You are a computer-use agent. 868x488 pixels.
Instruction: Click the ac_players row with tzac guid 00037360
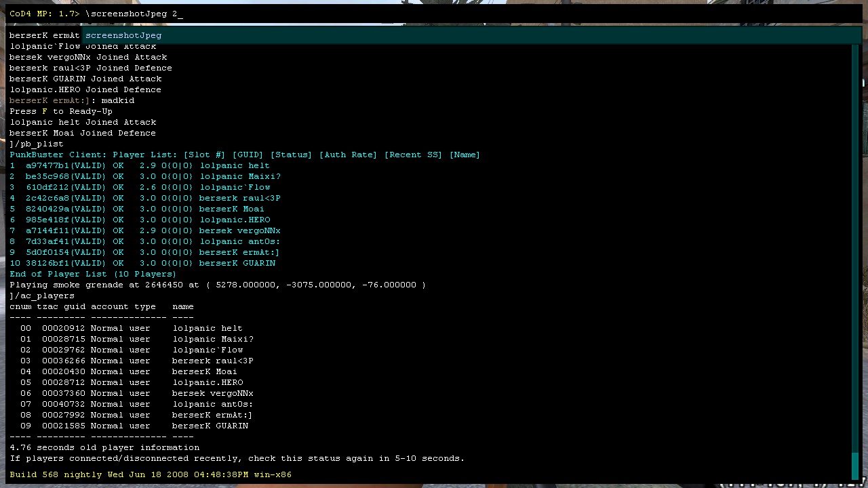click(x=137, y=393)
